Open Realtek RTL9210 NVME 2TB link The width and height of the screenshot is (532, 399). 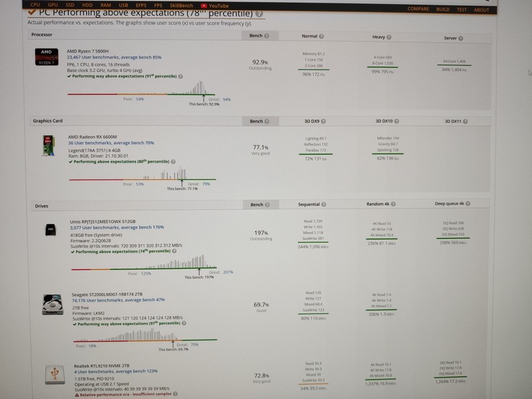click(102, 366)
